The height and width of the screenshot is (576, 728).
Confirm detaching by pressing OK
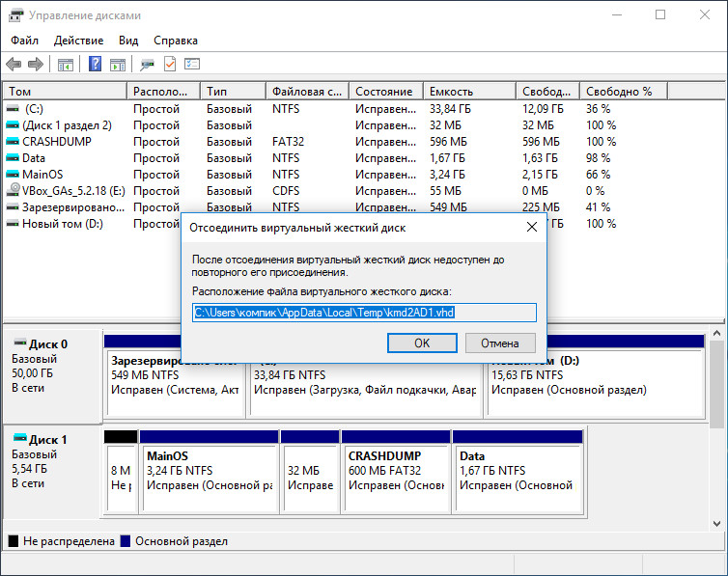(x=422, y=343)
